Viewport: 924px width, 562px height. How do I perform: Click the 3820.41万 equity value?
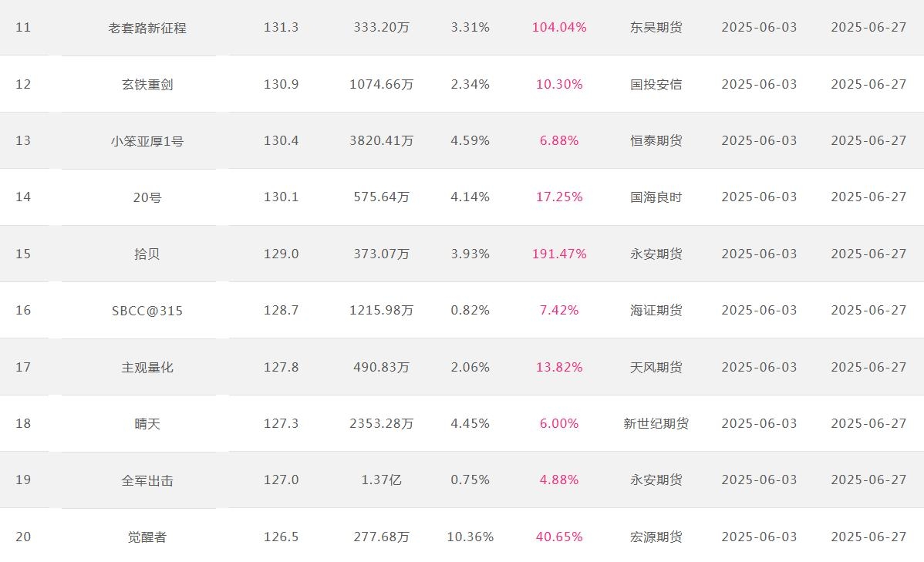point(381,140)
